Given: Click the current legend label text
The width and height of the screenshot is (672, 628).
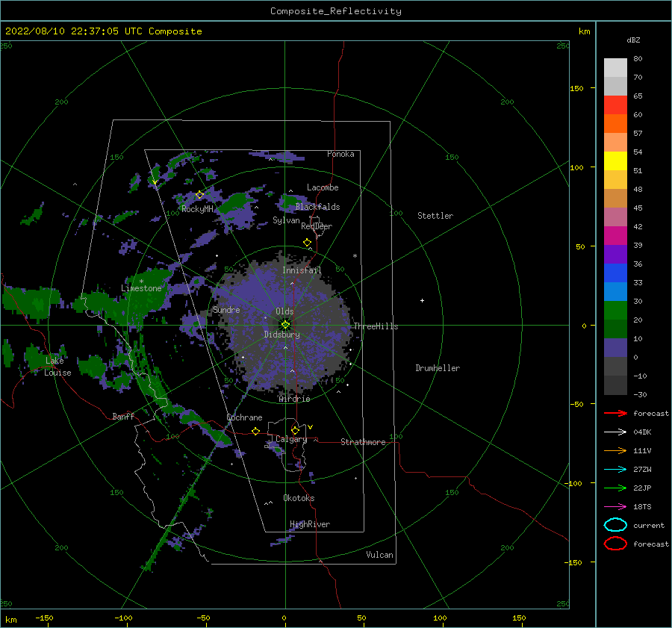Looking at the screenshot, I should pos(649,525).
